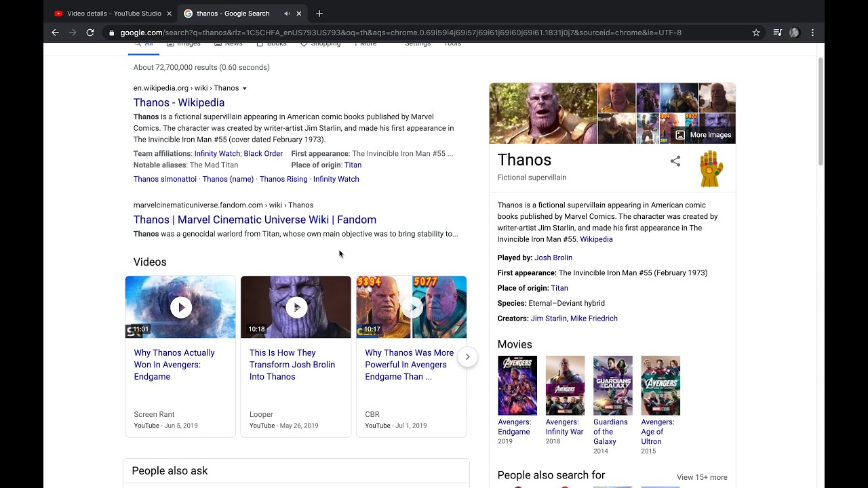The width and height of the screenshot is (868, 488).
Task: Open Titan link in knowledge panel
Action: 559,288
